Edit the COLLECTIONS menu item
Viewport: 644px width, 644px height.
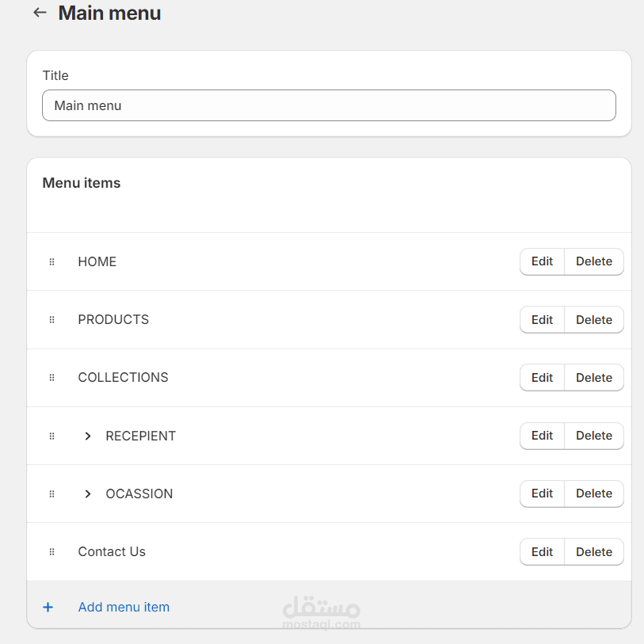click(x=542, y=378)
